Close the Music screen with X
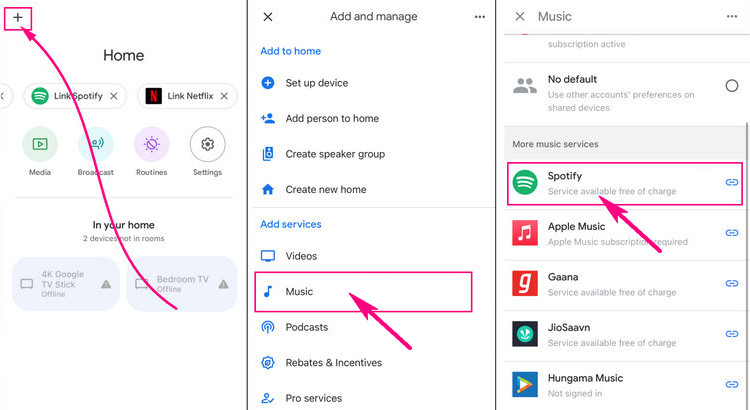The height and width of the screenshot is (410, 750). tap(519, 17)
